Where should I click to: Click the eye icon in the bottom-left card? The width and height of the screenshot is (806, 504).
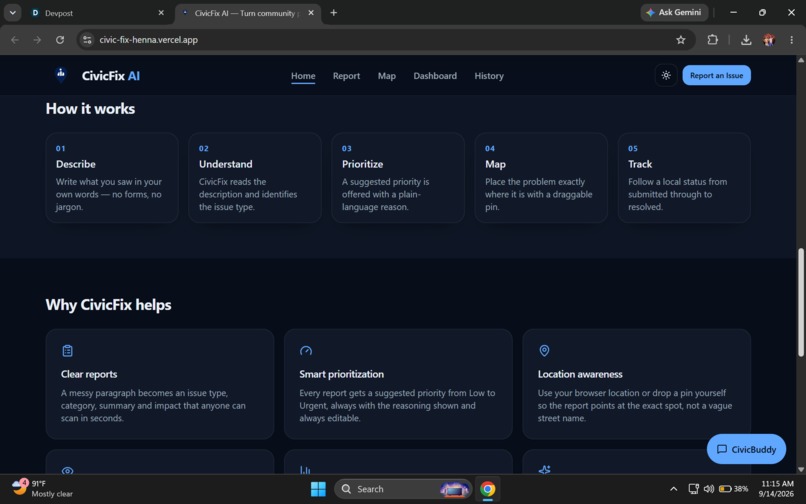tap(67, 470)
